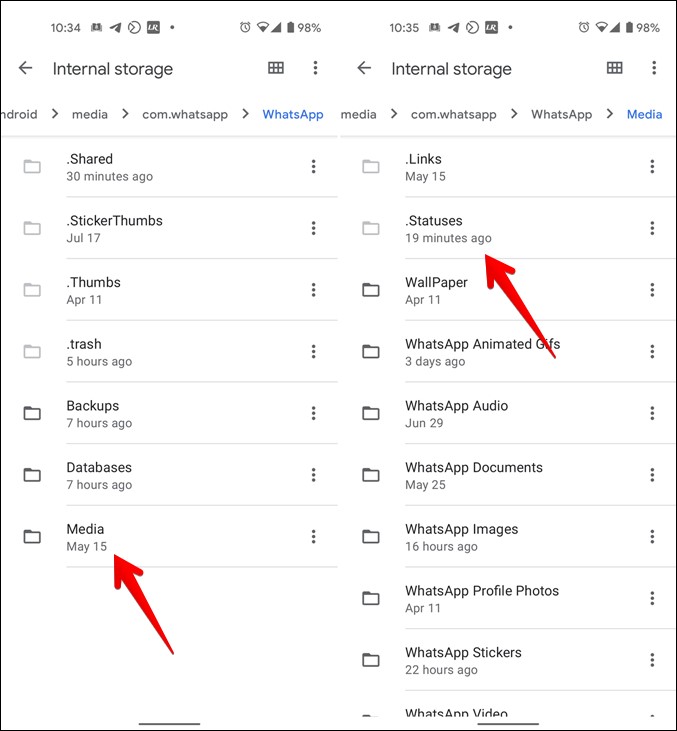Tap back arrow on the left screen
The width and height of the screenshot is (677, 731).
[26, 68]
